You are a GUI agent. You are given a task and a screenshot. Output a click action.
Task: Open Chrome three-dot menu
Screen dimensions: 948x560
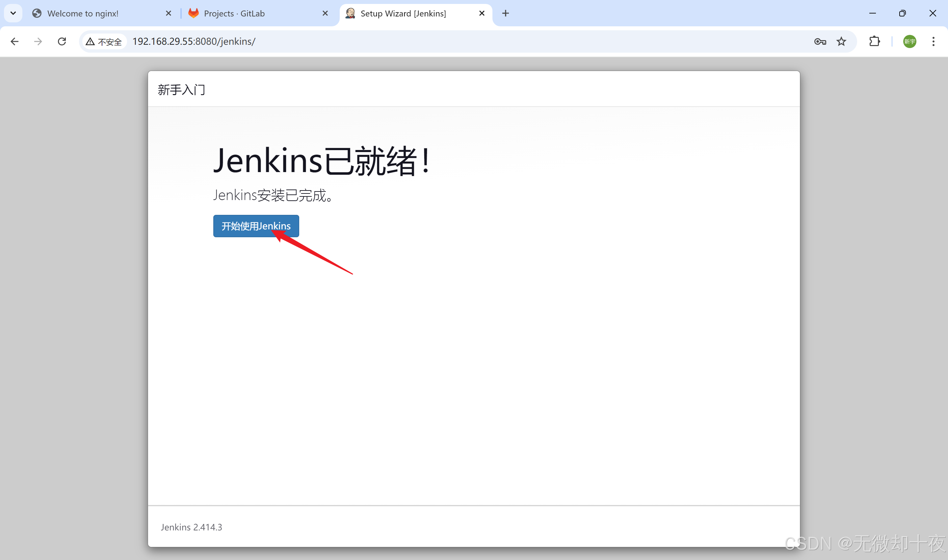pos(933,41)
